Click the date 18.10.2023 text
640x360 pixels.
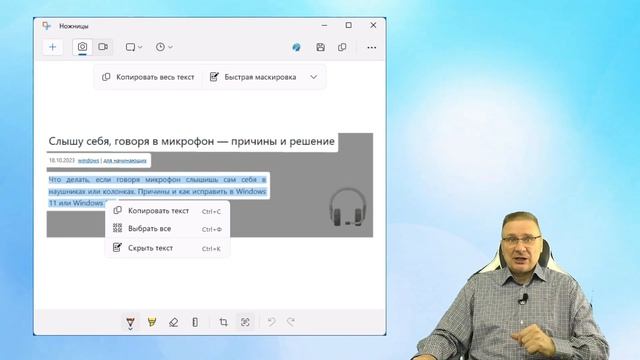62,160
